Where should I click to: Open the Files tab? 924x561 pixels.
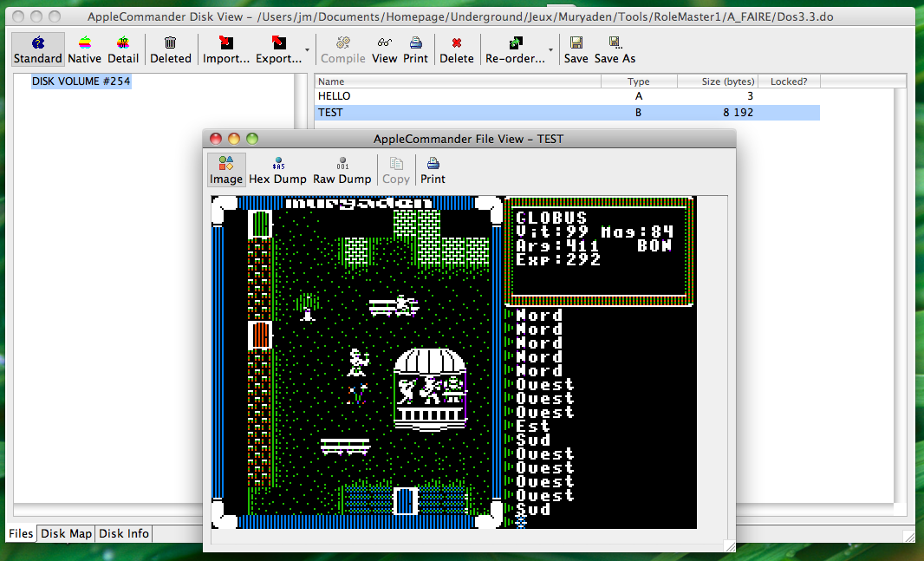point(21,533)
